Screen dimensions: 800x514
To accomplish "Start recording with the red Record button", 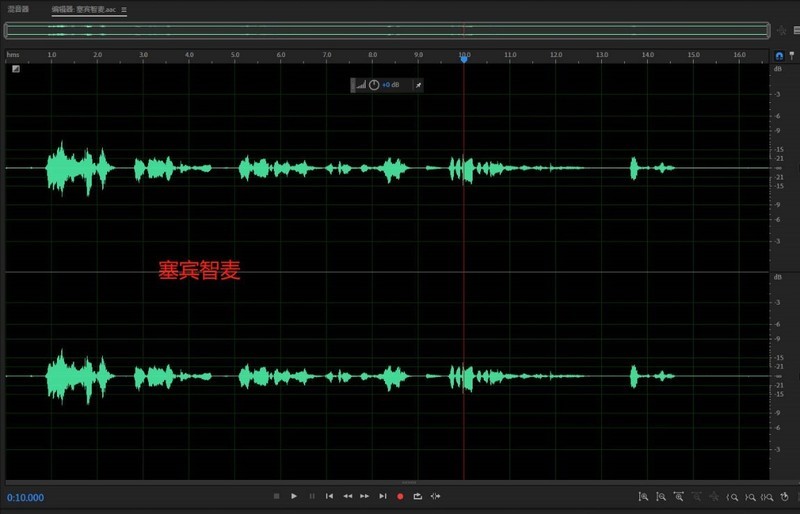I will (400, 496).
